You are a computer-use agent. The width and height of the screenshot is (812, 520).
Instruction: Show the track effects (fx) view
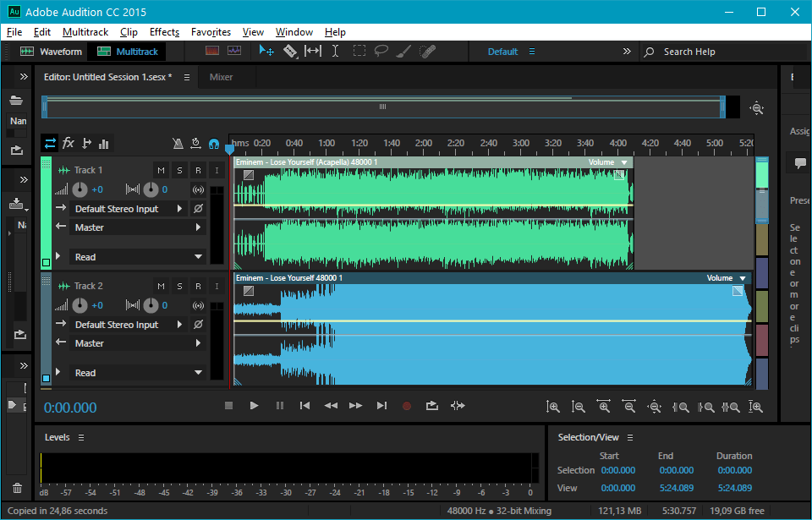tap(69, 144)
